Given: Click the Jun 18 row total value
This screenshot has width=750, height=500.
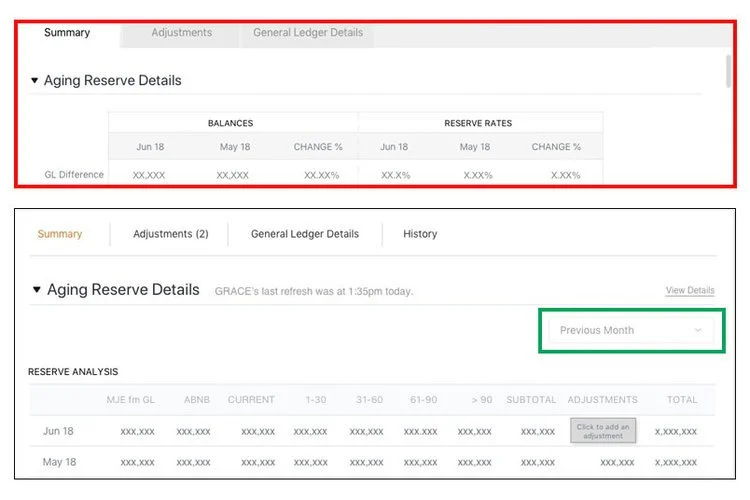Looking at the screenshot, I should [676, 432].
